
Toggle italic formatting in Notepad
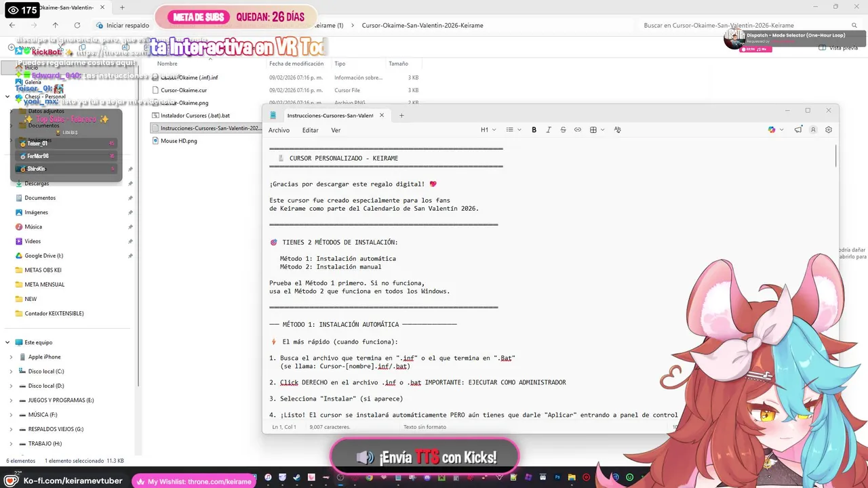click(549, 129)
